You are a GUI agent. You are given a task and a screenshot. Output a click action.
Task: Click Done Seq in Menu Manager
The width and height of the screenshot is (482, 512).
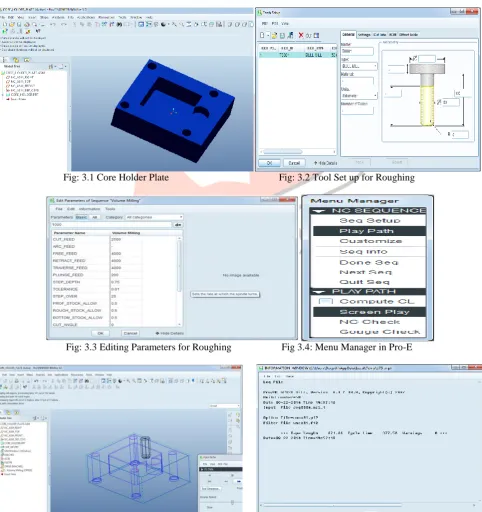tap(369, 262)
